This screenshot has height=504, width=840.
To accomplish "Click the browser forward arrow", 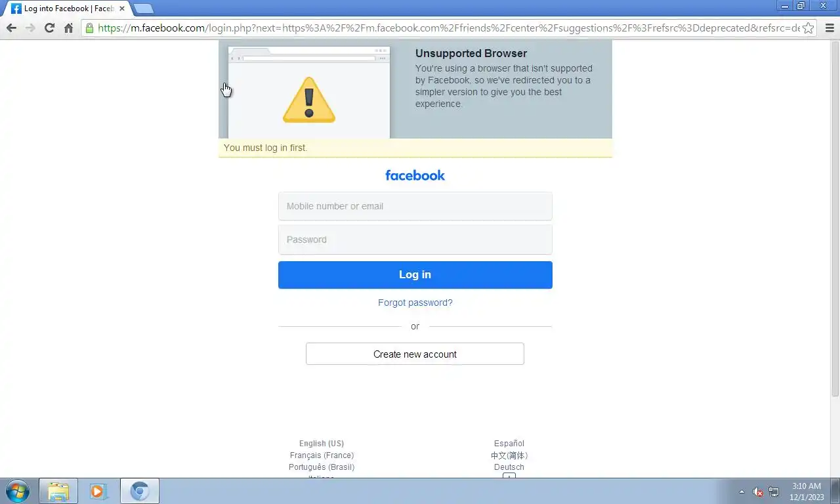I will (30, 28).
